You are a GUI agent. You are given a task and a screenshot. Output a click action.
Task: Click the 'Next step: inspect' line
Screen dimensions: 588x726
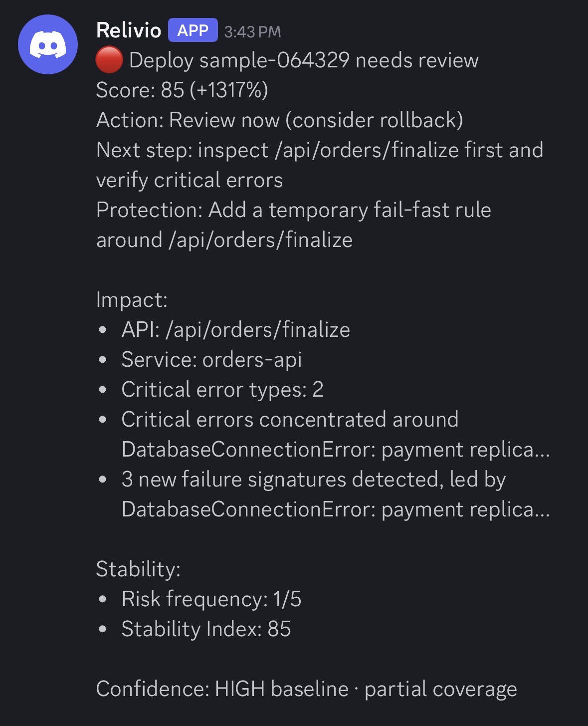click(x=319, y=165)
